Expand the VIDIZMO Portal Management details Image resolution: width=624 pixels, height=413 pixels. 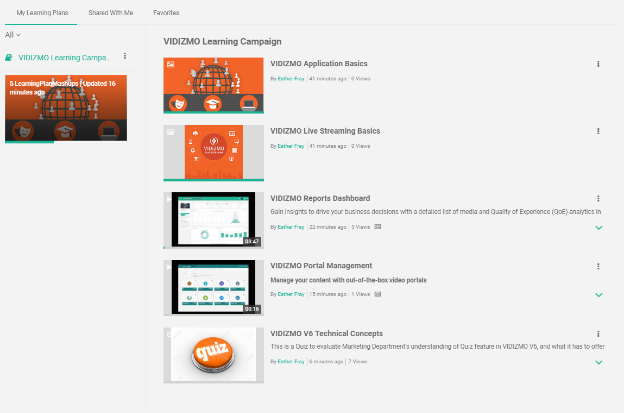click(598, 295)
